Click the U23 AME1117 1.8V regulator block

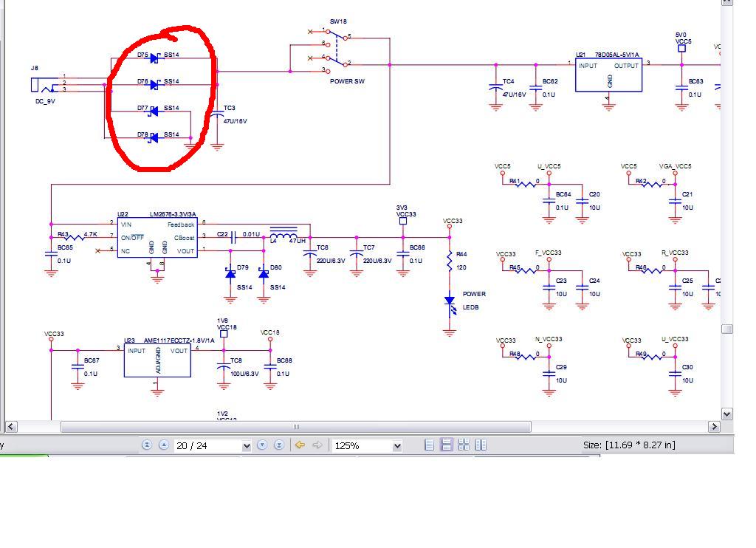[157, 361]
